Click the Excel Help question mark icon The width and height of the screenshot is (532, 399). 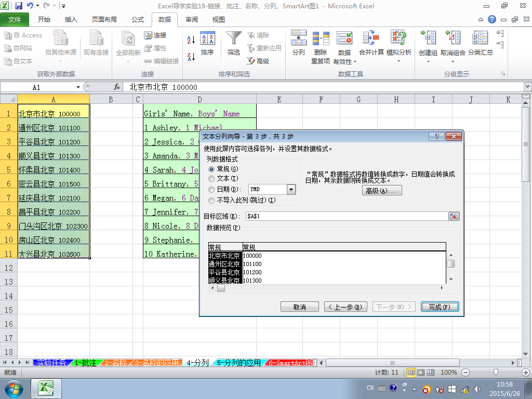tap(492, 19)
